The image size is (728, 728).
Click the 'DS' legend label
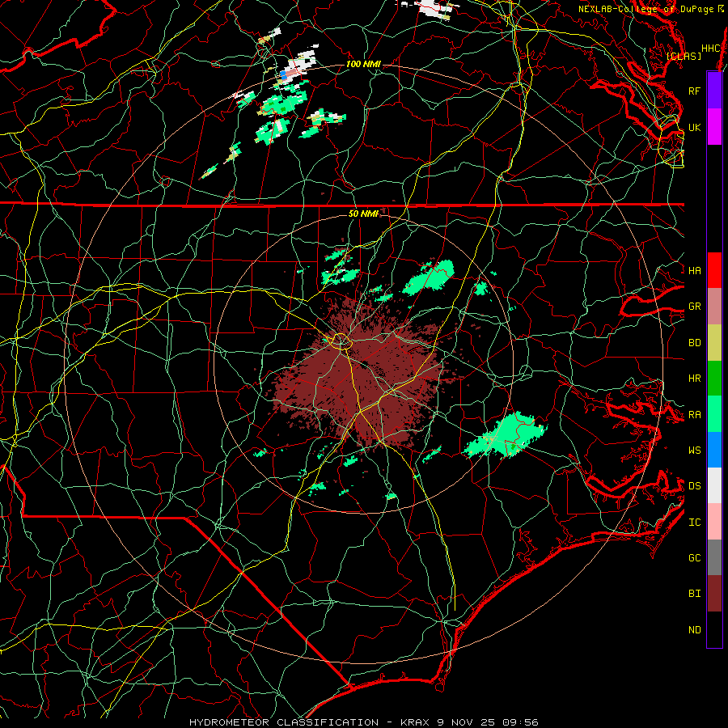point(694,486)
